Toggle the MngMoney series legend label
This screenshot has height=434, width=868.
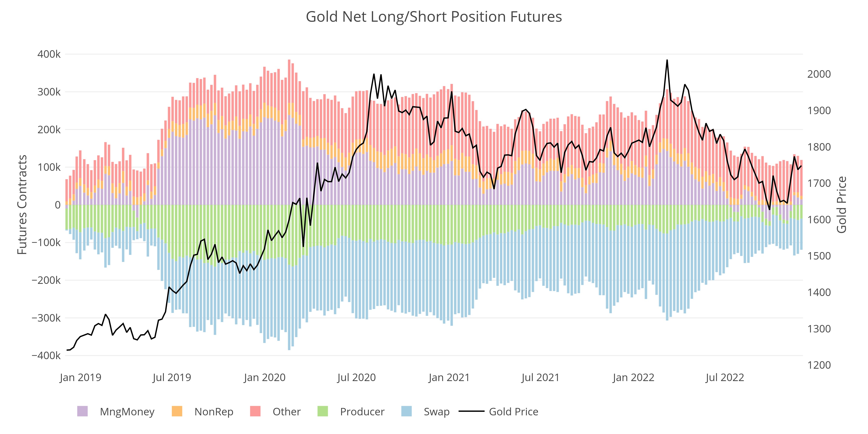[127, 411]
